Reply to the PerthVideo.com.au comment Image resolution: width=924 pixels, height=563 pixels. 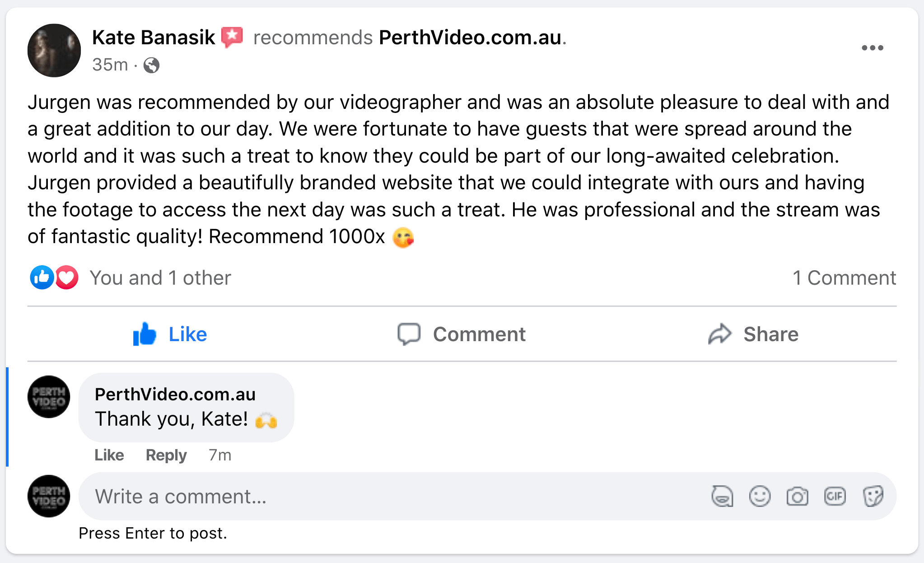(x=166, y=455)
